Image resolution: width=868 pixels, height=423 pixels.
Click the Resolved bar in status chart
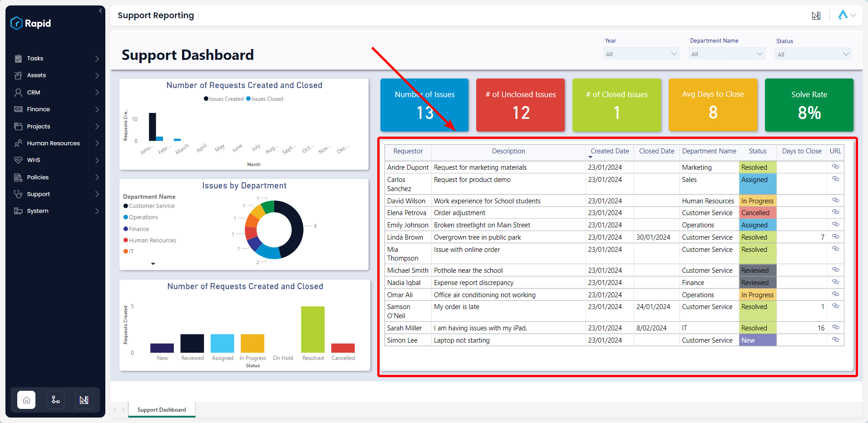[x=313, y=330]
